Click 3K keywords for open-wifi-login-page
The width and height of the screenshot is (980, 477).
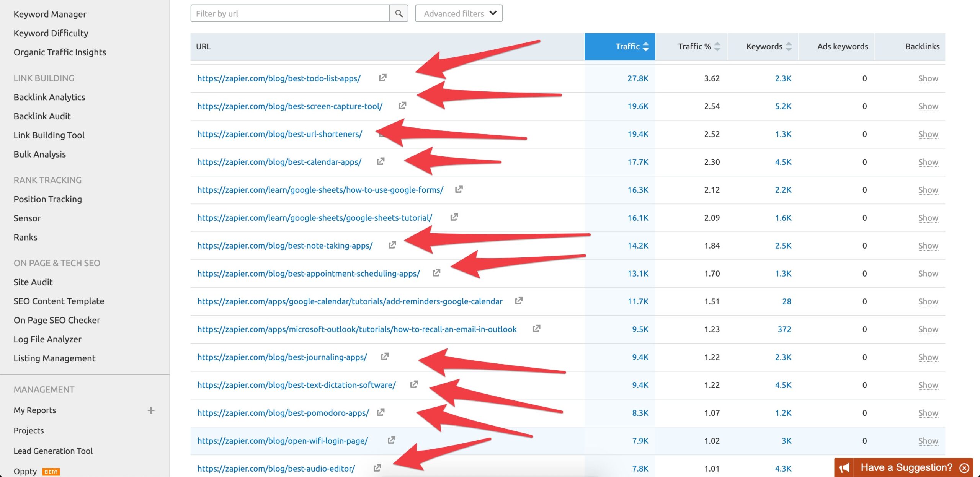[786, 441]
